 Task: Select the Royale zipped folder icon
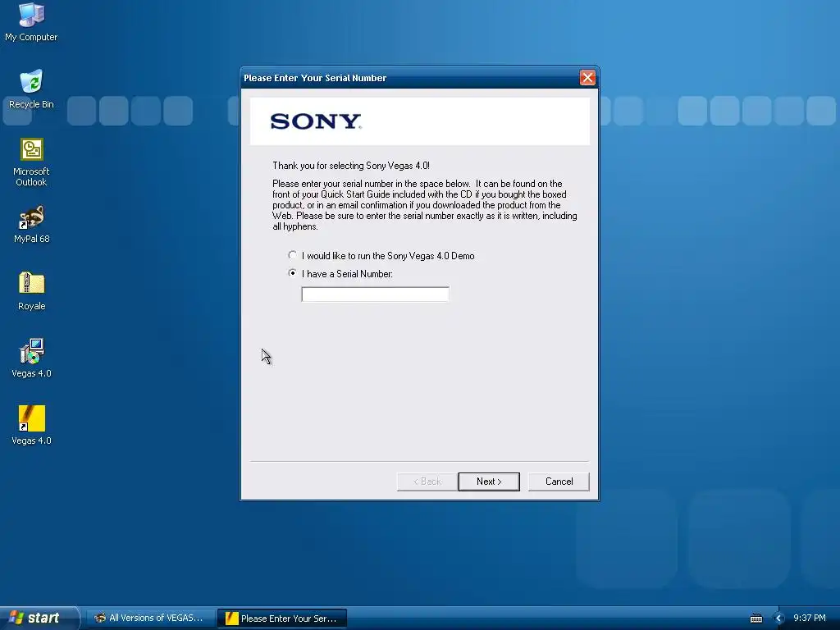pyautogui.click(x=32, y=291)
